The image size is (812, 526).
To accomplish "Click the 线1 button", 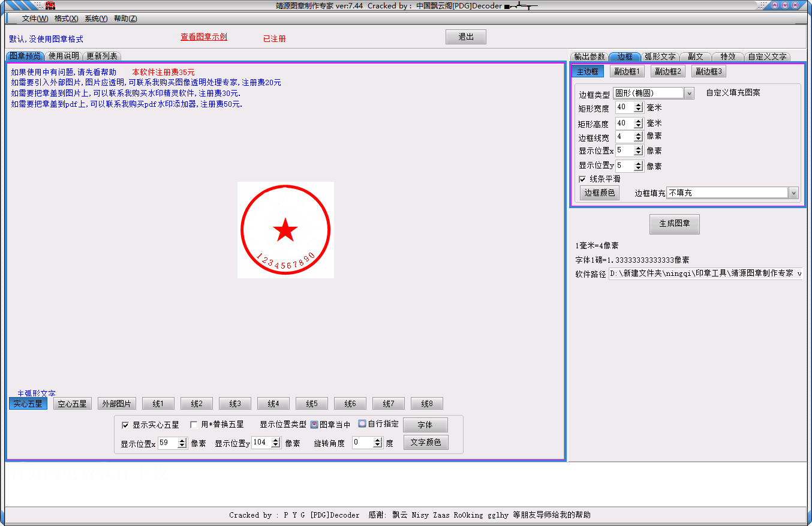I will coord(158,404).
